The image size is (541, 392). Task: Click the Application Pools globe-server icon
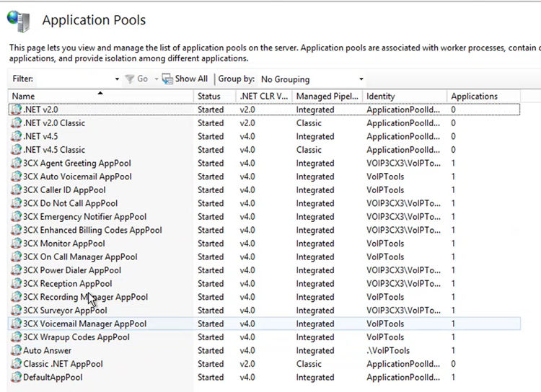click(19, 22)
